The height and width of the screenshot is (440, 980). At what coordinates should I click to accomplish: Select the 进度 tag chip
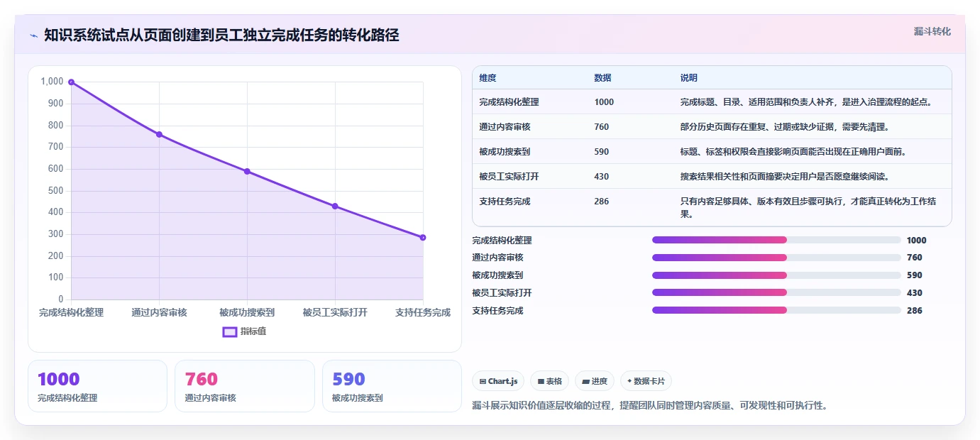click(595, 381)
